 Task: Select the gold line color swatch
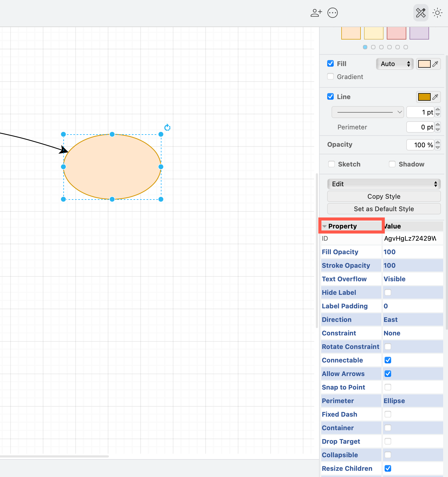(424, 97)
